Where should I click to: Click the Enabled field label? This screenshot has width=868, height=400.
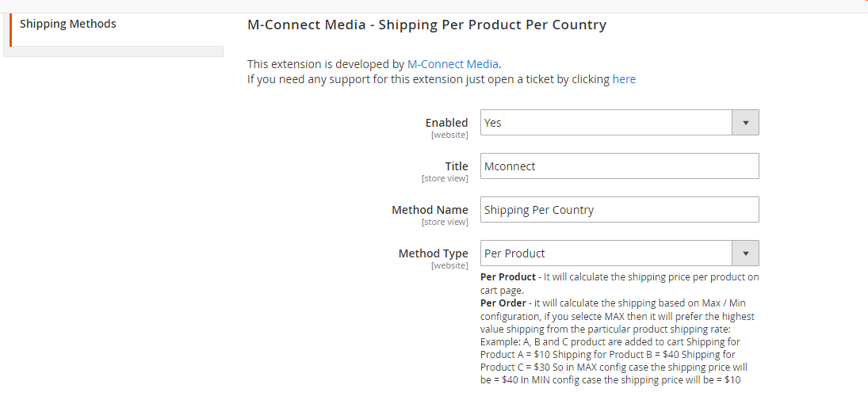pyautogui.click(x=446, y=122)
